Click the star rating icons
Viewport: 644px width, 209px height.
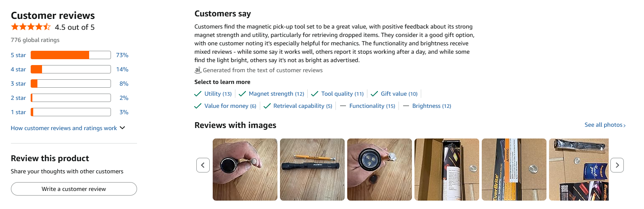click(x=31, y=27)
